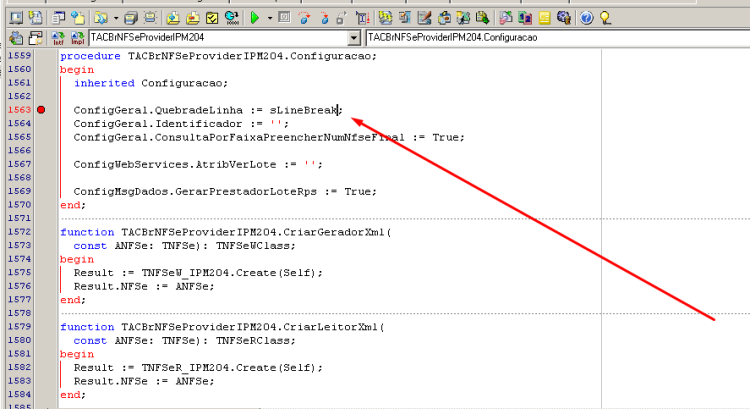The height and width of the screenshot is (409, 750).
Task: Jump to interface with Intf icon
Action: [58, 38]
